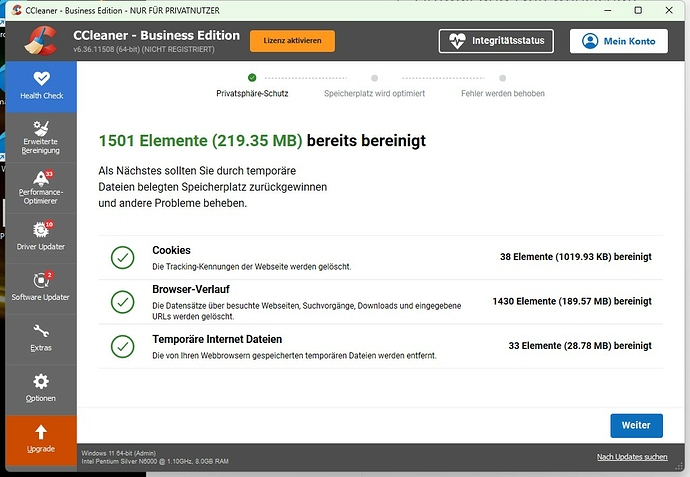Viewport: 690px width, 477px height.
Task: Click the Temporäre Internet Dateien heading
Action: coord(217,339)
